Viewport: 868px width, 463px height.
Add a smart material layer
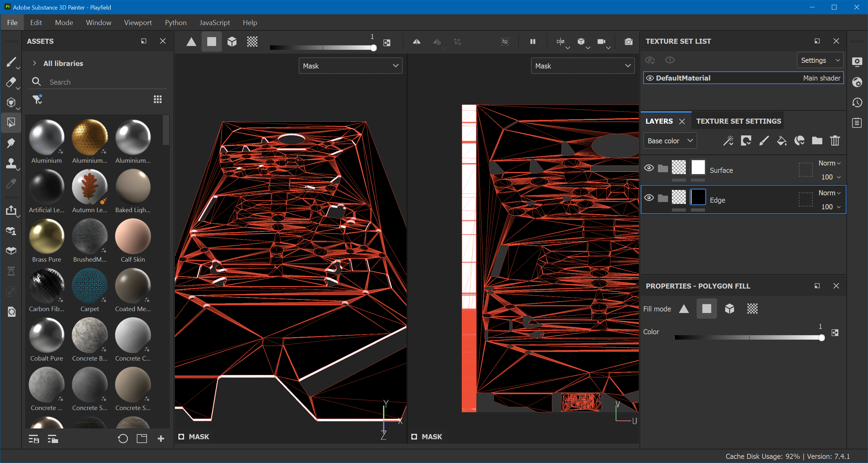[x=799, y=140]
